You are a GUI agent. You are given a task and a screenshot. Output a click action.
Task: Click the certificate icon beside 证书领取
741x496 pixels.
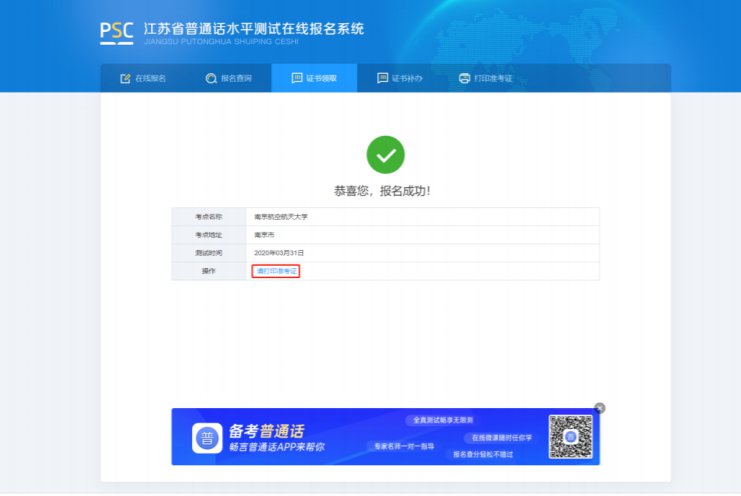[297, 78]
